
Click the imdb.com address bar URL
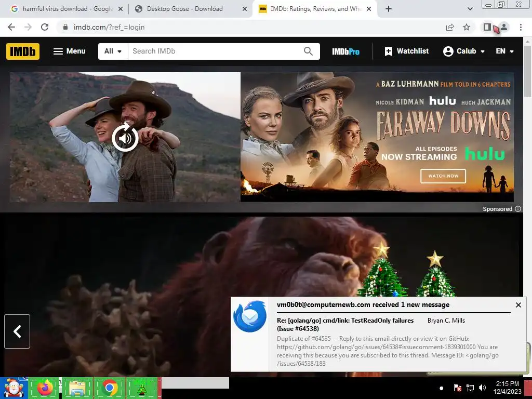tap(109, 27)
